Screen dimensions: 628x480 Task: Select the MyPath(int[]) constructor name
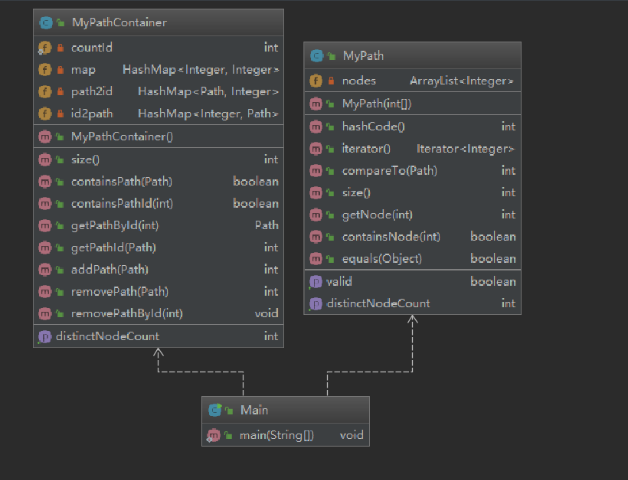pyautogui.click(x=376, y=104)
